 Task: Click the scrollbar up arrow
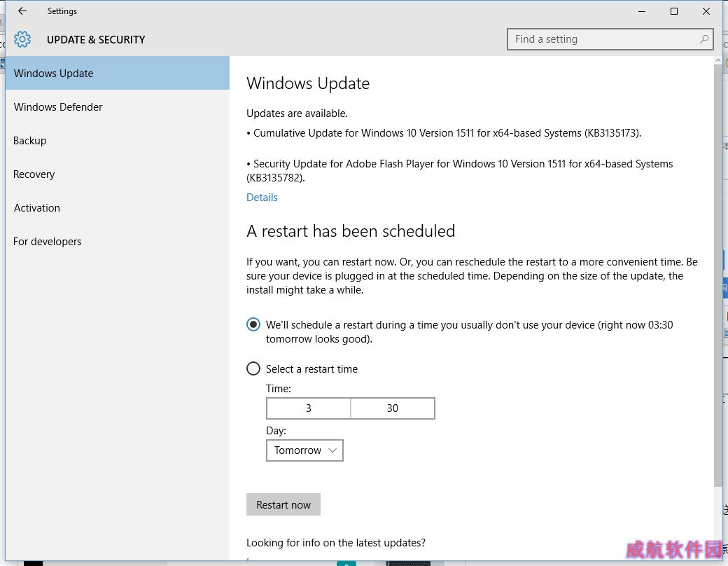[719, 60]
